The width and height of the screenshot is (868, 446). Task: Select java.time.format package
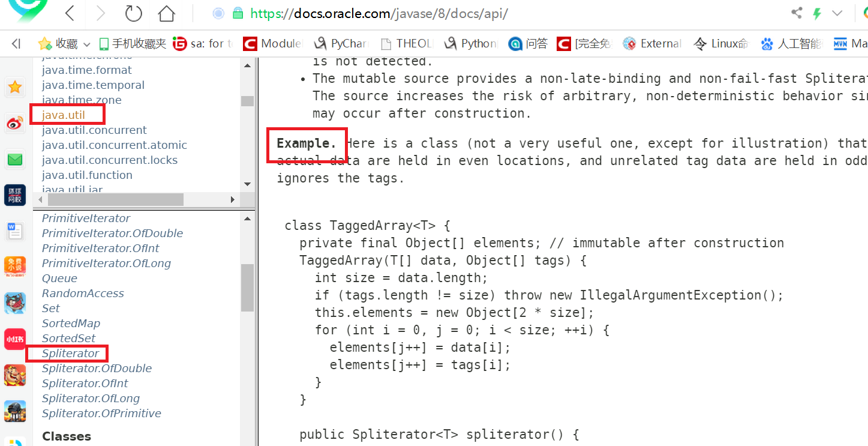[x=86, y=70]
